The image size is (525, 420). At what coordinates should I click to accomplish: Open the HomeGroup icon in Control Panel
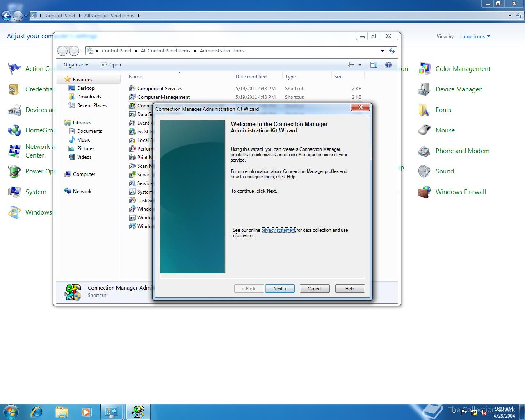(x=14, y=130)
